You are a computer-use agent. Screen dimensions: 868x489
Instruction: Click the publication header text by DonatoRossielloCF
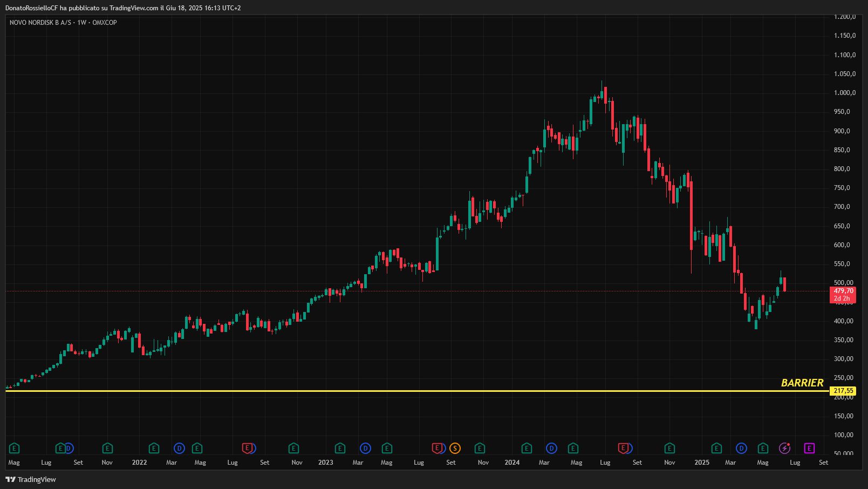[123, 8]
